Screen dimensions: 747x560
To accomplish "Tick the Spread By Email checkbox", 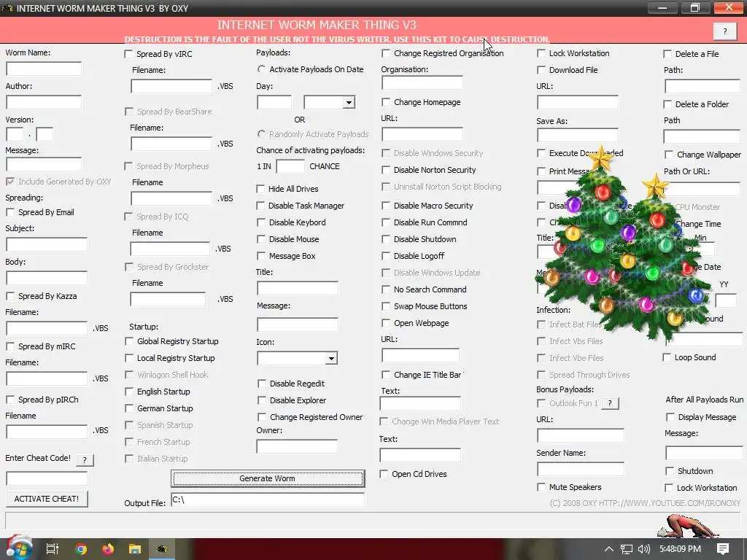I will (x=10, y=212).
